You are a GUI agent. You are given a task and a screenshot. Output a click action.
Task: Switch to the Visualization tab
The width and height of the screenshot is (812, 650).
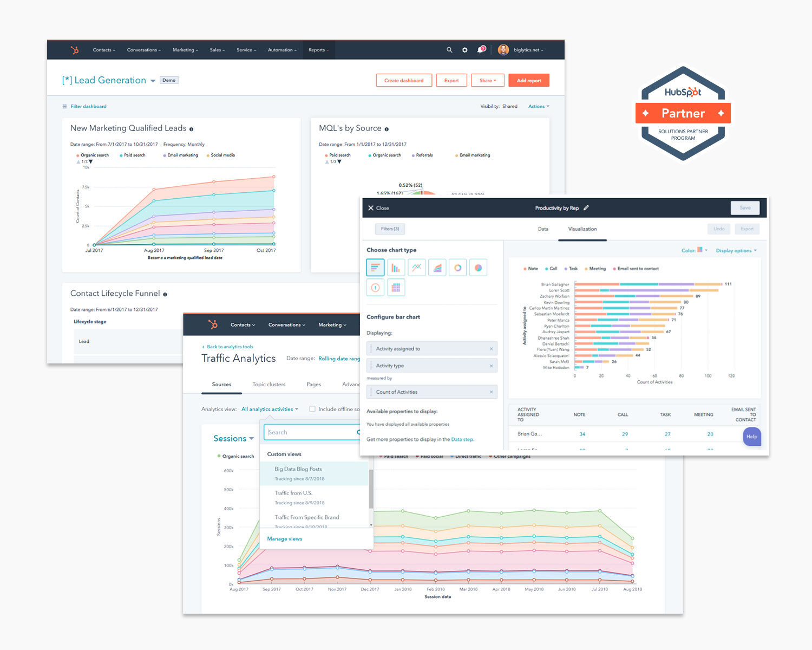582,229
